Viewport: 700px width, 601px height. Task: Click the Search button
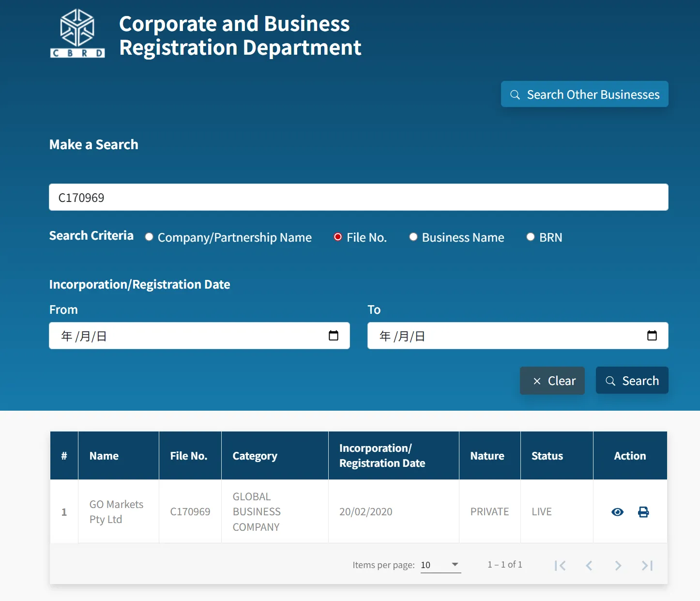coord(632,381)
